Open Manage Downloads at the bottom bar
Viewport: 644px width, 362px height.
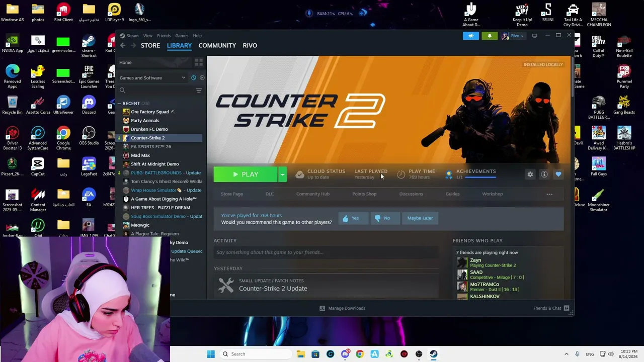[x=342, y=308]
